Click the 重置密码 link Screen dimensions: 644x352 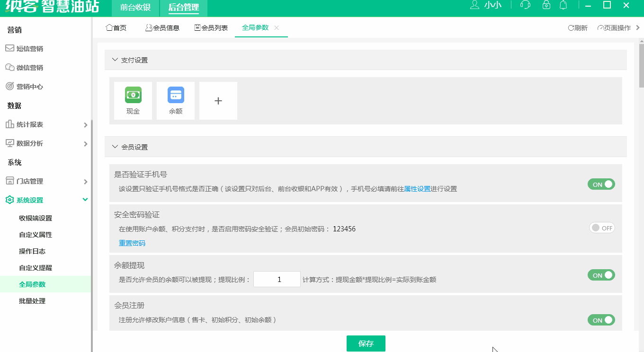click(x=131, y=243)
